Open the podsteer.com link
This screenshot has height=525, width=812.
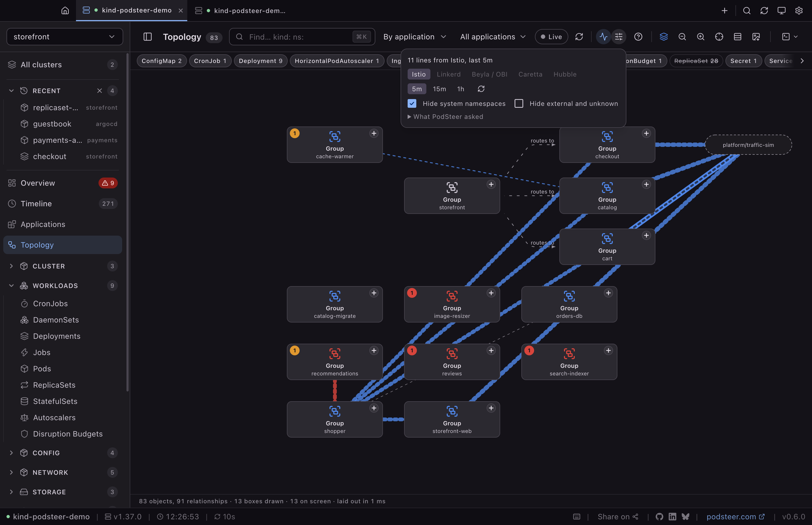pos(735,517)
